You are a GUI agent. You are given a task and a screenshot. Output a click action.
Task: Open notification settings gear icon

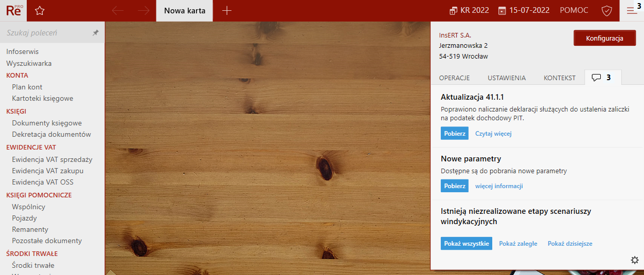635,260
